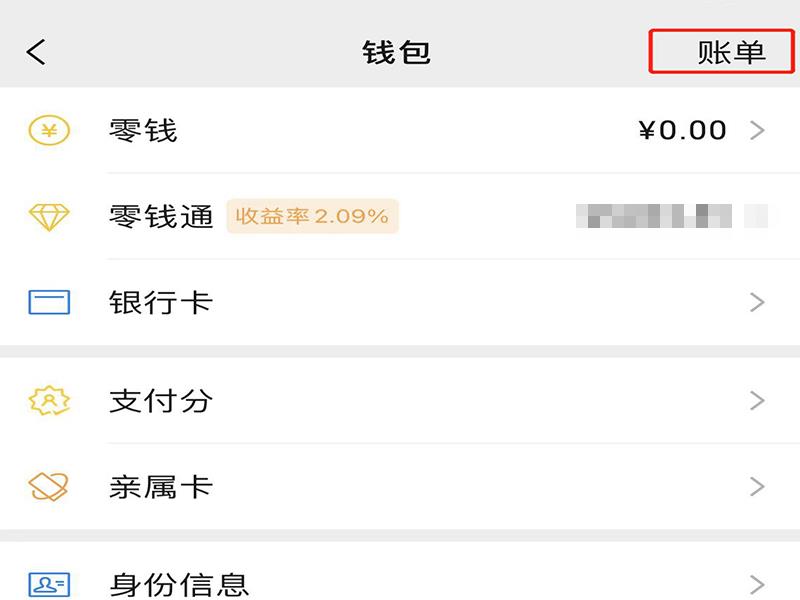800x600 pixels.
Task: Click the blue 身份信息 ID icon
Action: tap(49, 584)
